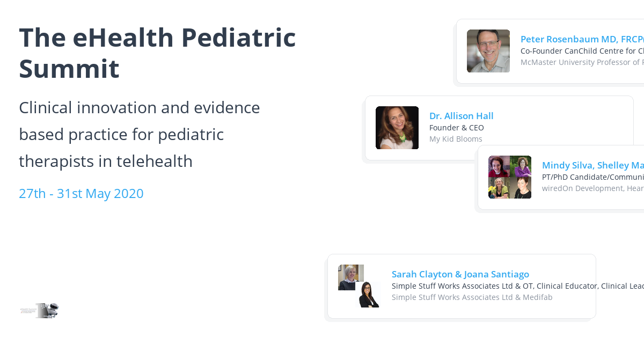Click the 27th - 31st May 2020 date
644x337 pixels.
[x=81, y=194]
